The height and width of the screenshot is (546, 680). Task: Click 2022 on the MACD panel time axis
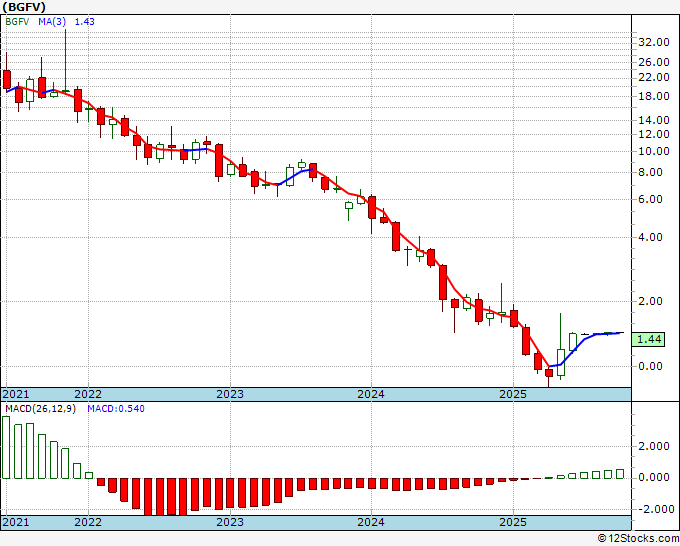[88, 522]
